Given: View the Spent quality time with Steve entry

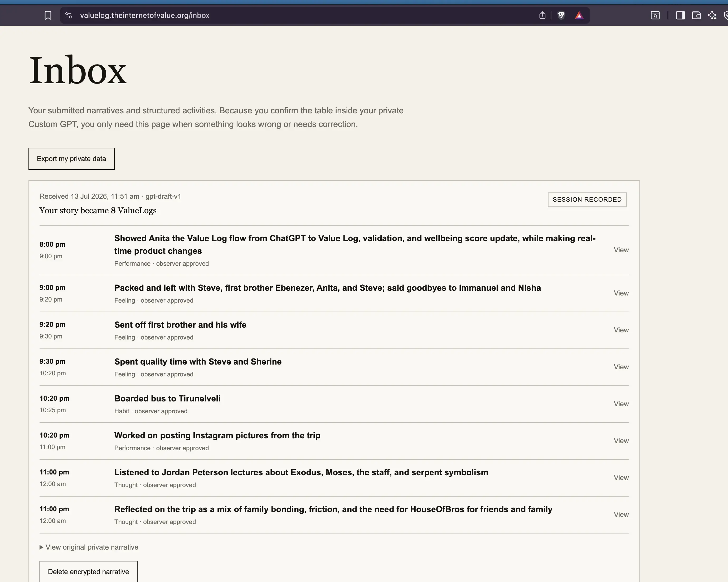Looking at the screenshot, I should [621, 367].
